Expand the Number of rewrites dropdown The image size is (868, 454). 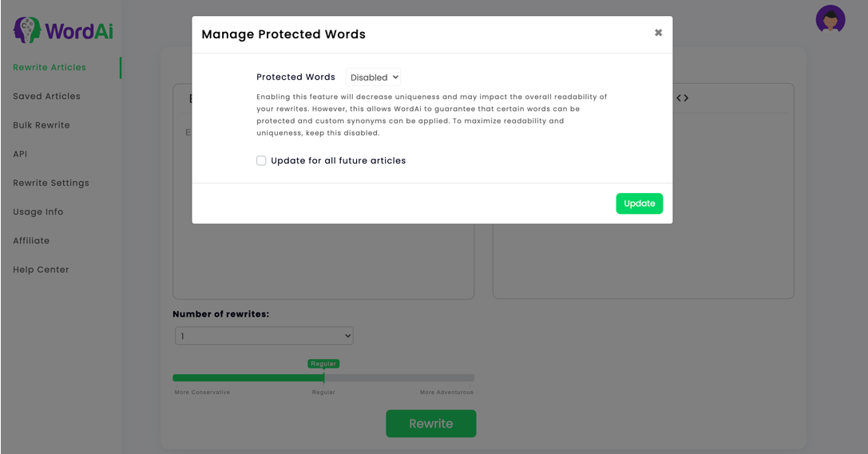[264, 336]
